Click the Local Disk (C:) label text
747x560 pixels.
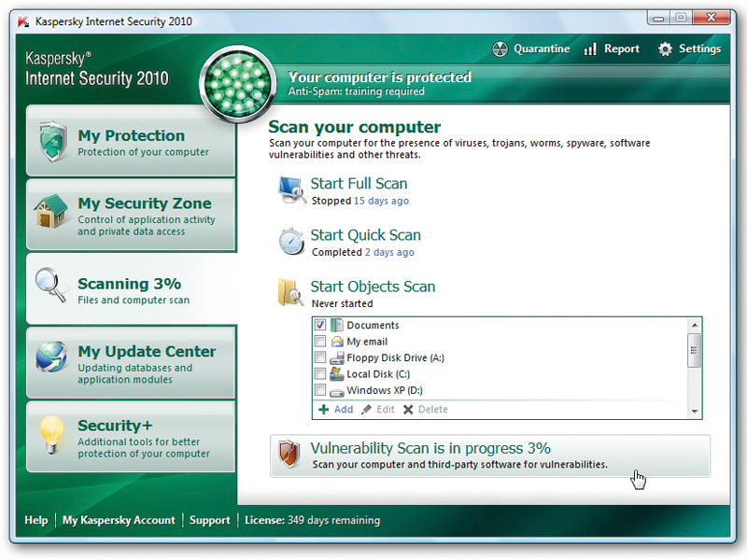tap(378, 374)
